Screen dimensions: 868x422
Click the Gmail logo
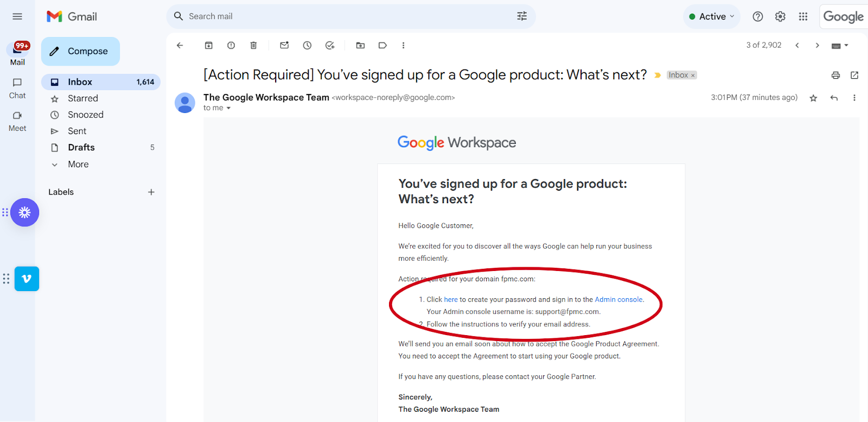(x=72, y=16)
